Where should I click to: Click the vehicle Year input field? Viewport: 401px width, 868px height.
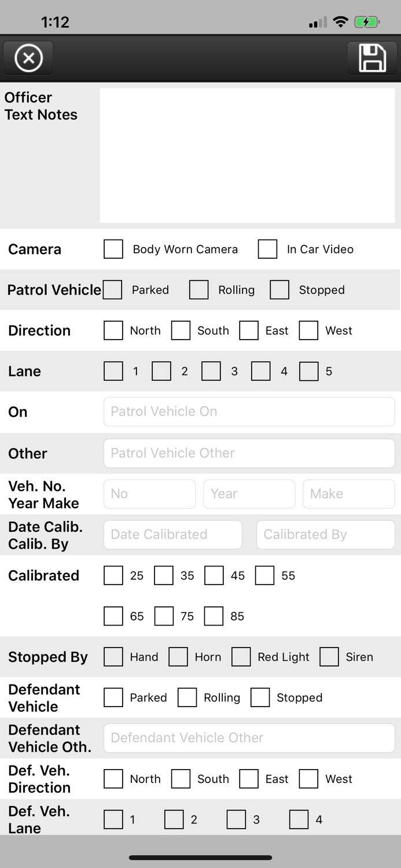pyautogui.click(x=249, y=494)
